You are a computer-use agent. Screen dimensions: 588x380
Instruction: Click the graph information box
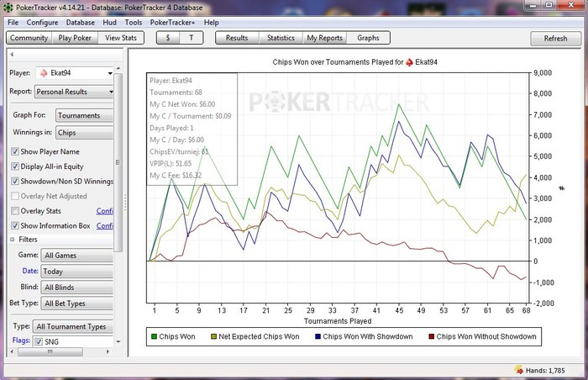(x=192, y=129)
